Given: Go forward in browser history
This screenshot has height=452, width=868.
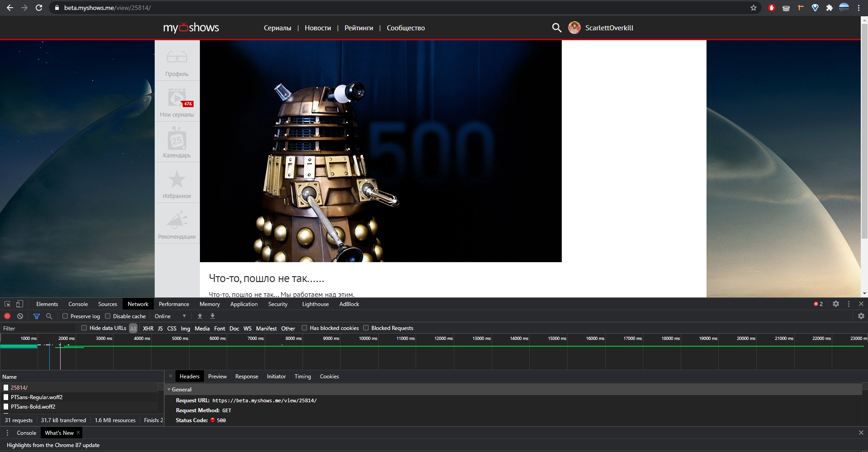Looking at the screenshot, I should pyautogui.click(x=24, y=8).
